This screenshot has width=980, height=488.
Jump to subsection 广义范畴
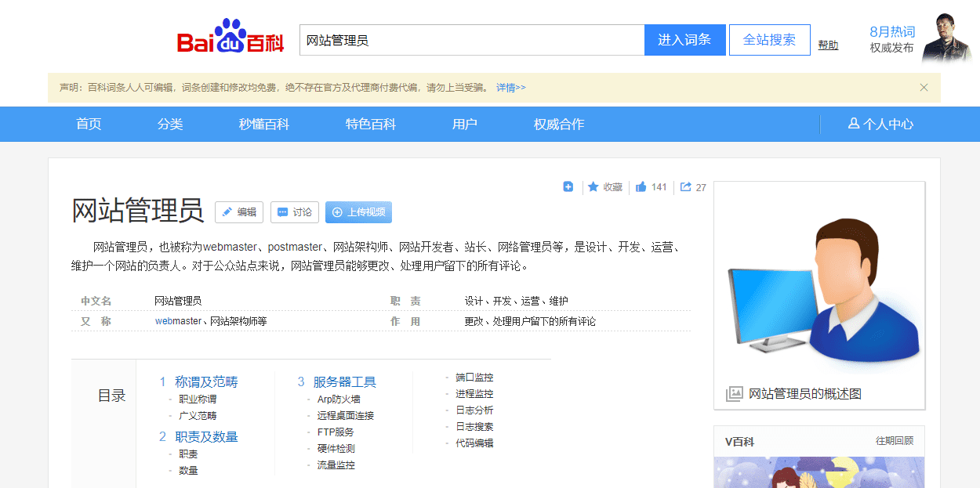point(198,416)
